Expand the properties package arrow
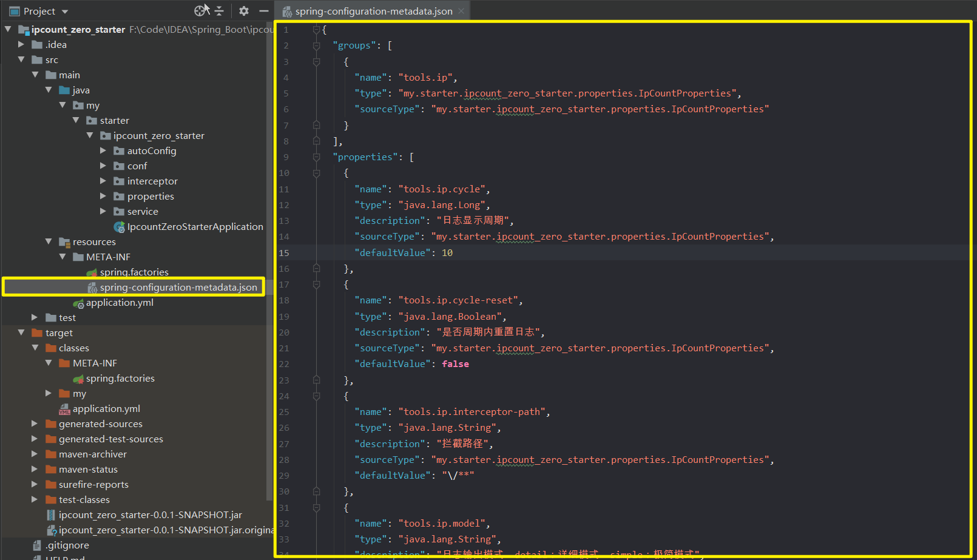This screenshot has width=977, height=560. coord(103,196)
